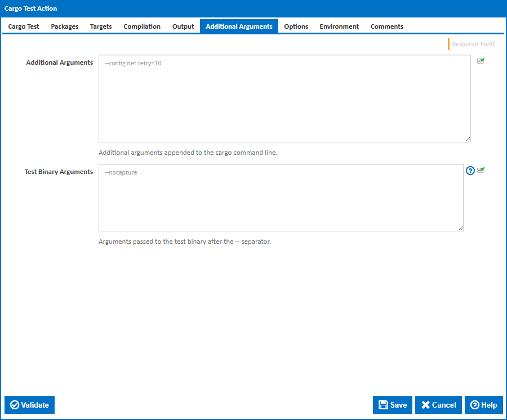Open the help tooltip icon for Test Binary Arguments

click(470, 170)
